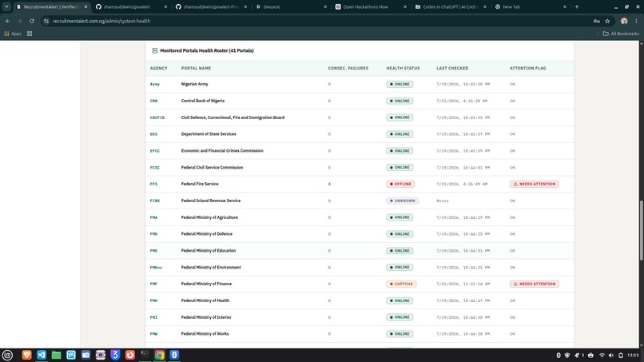Open Visual Studio Code from the taskbar
The height and width of the screenshot is (362, 644).
tap(42, 355)
